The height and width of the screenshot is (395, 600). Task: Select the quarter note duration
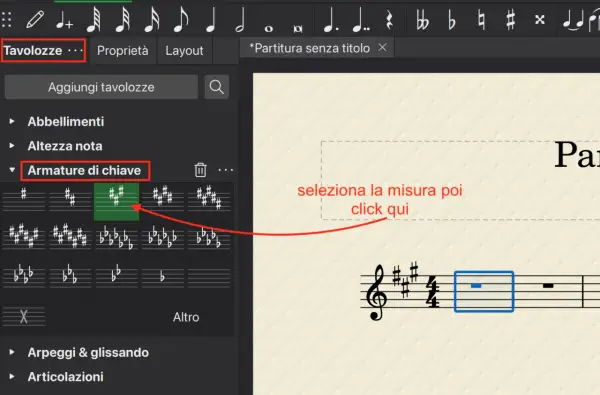click(210, 20)
